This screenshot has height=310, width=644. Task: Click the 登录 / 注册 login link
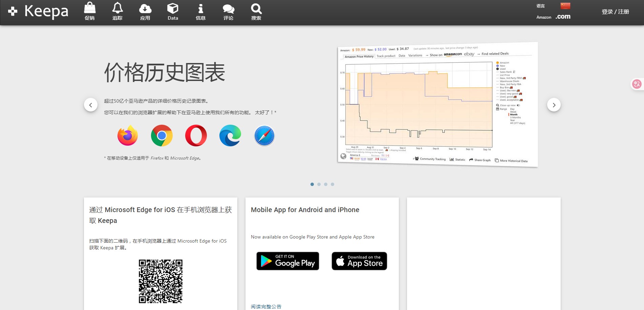tap(615, 12)
